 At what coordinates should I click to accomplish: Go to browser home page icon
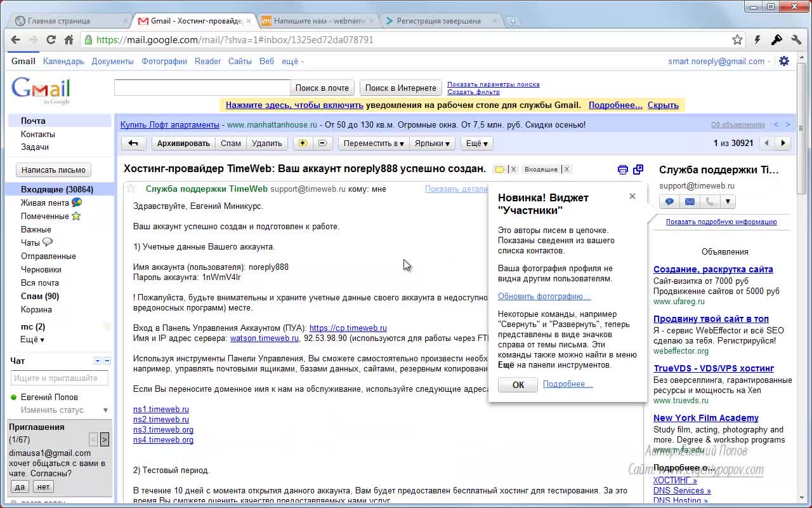pyautogui.click(x=69, y=39)
